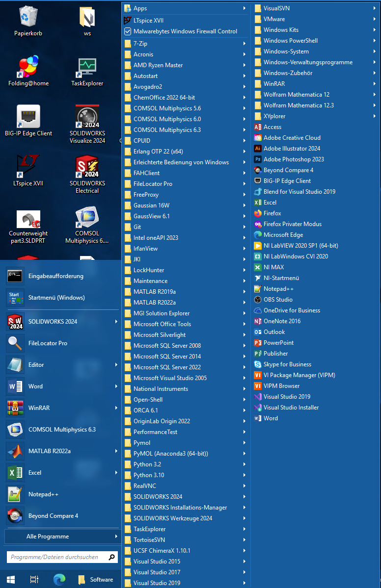Launch pinned WinRAR entry
The height and width of the screenshot is (588, 381).
(x=62, y=408)
